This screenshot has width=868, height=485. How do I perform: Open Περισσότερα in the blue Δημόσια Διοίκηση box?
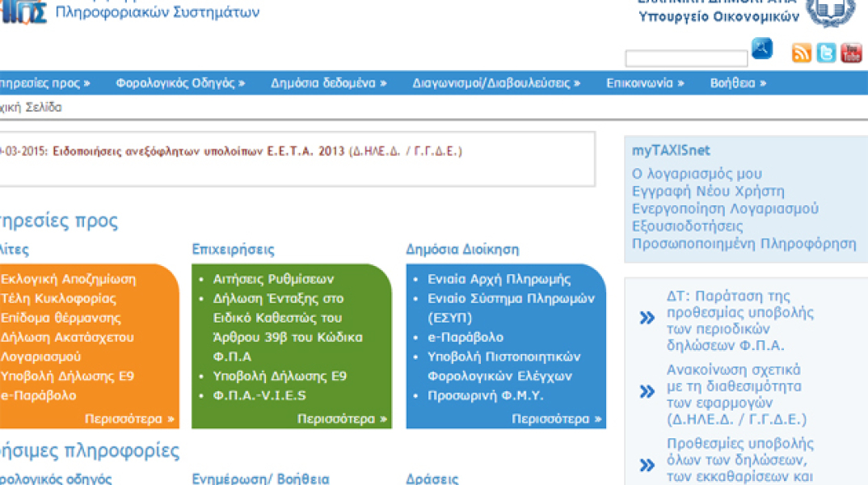click(556, 419)
